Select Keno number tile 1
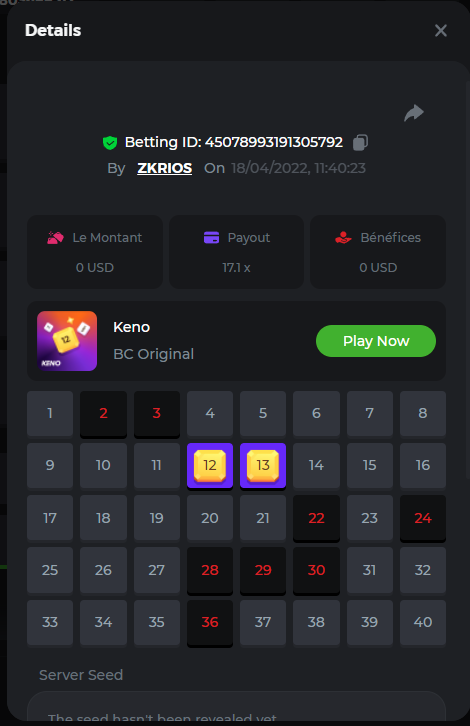470x726 pixels. click(x=50, y=413)
